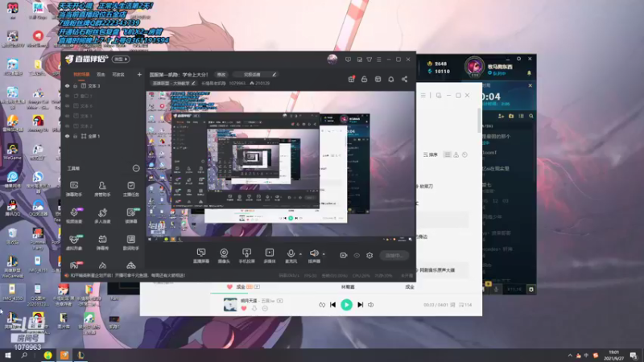The width and height of the screenshot is (644, 362).
Task: Open the hamburger menu in 直播伴侣 title bar
Action: tap(378, 60)
